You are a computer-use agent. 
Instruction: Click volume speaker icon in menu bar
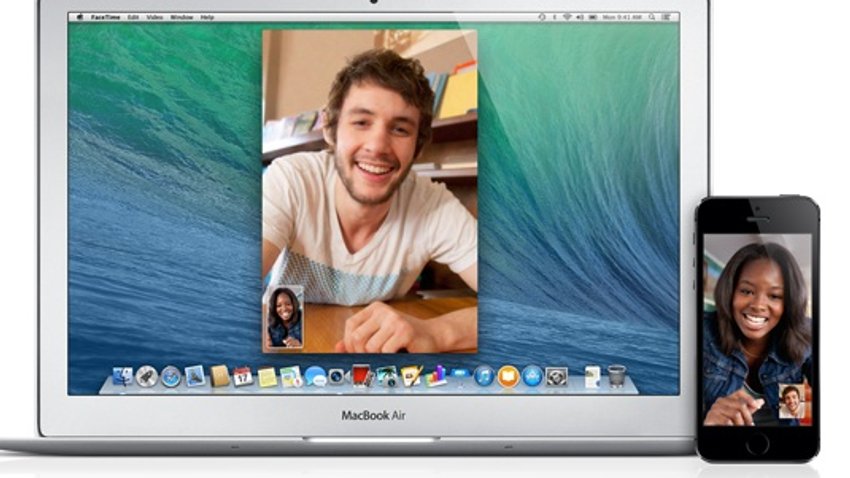tap(579, 17)
